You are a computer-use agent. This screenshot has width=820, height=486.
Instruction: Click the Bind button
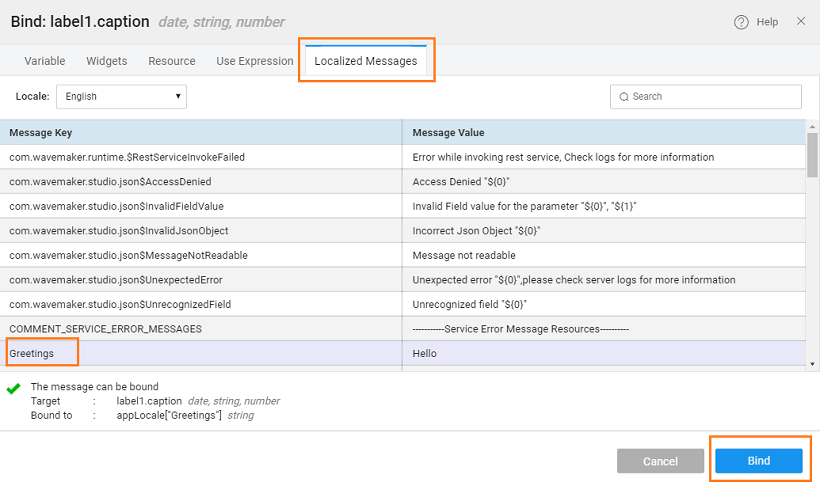(758, 461)
